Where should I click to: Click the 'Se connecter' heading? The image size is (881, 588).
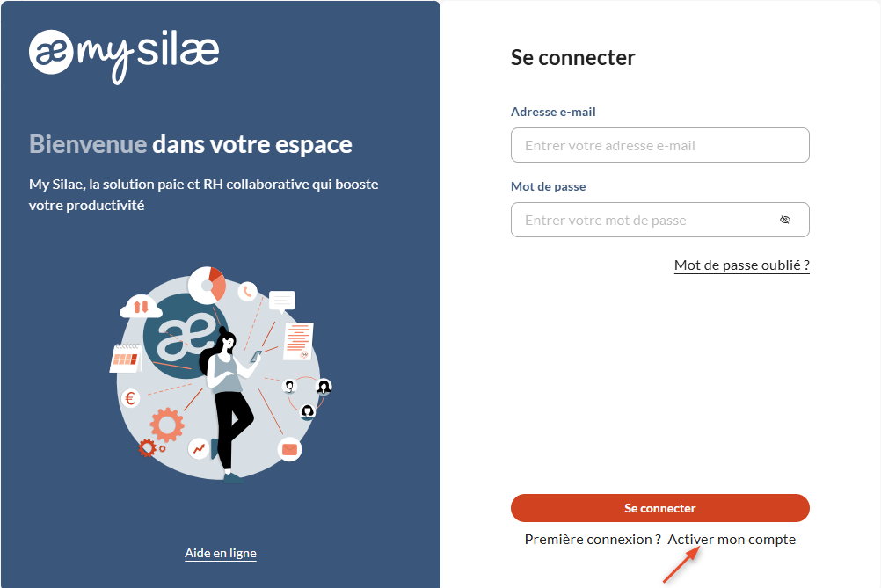point(573,58)
